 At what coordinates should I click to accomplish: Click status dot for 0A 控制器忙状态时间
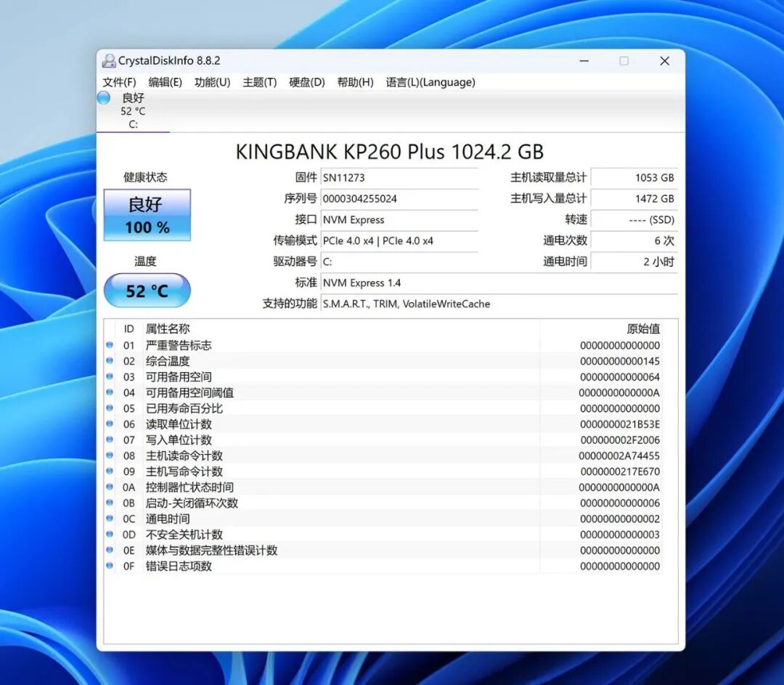pyautogui.click(x=110, y=487)
